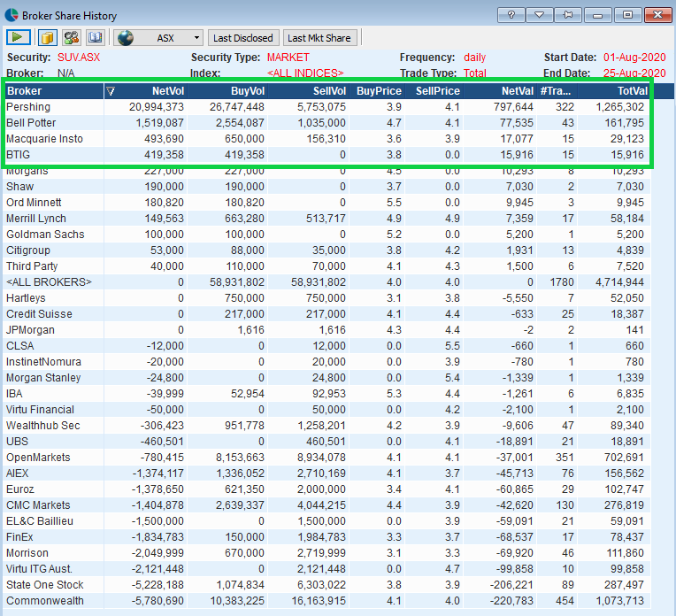Viewport: 676px width, 616px height.
Task: Sort by the NetVal column header
Action: tap(499, 91)
